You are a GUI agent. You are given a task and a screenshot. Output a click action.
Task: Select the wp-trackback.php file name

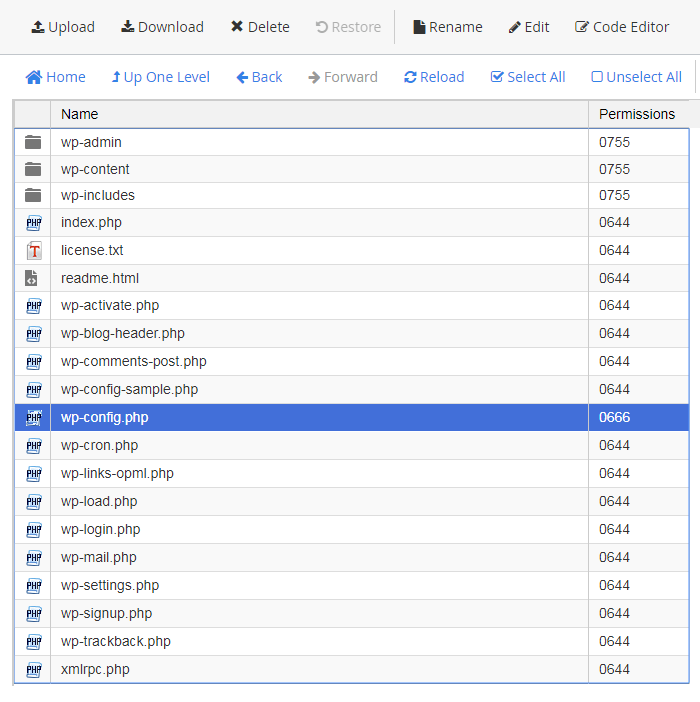click(x=116, y=641)
